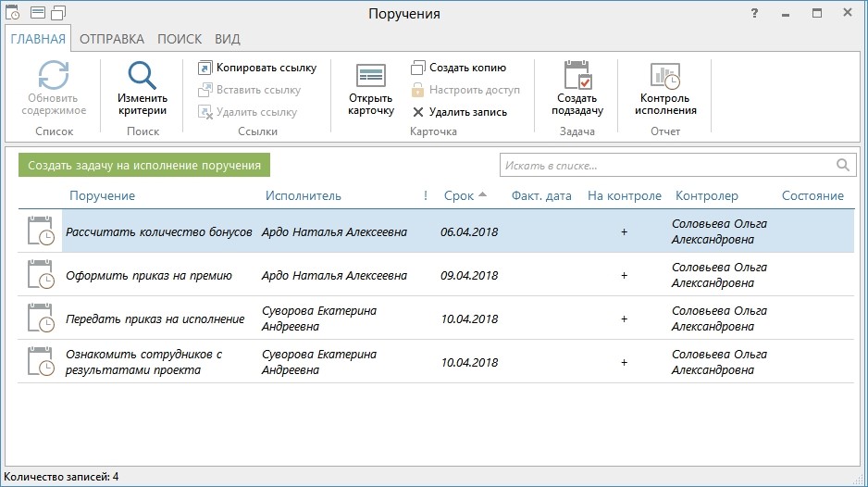Sort by Контролер column header
Image resolution: width=868 pixels, height=487 pixels.
(707, 195)
